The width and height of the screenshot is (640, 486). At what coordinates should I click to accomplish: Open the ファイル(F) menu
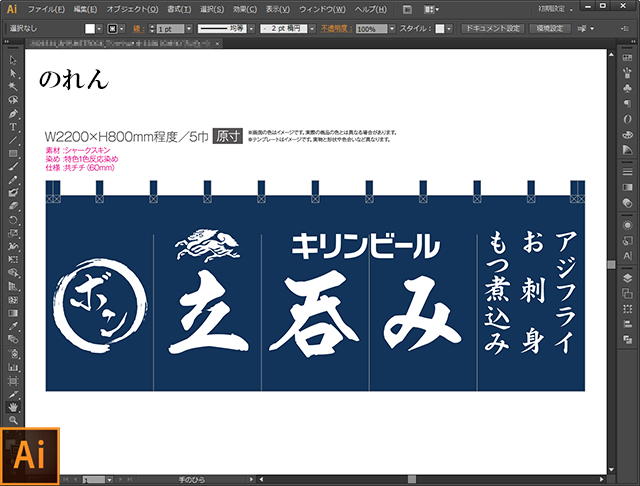46,9
